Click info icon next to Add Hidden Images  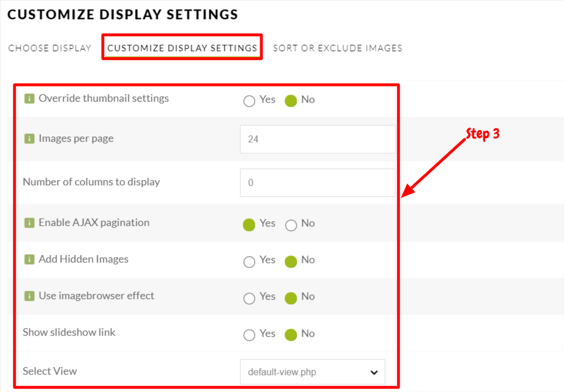(x=29, y=259)
